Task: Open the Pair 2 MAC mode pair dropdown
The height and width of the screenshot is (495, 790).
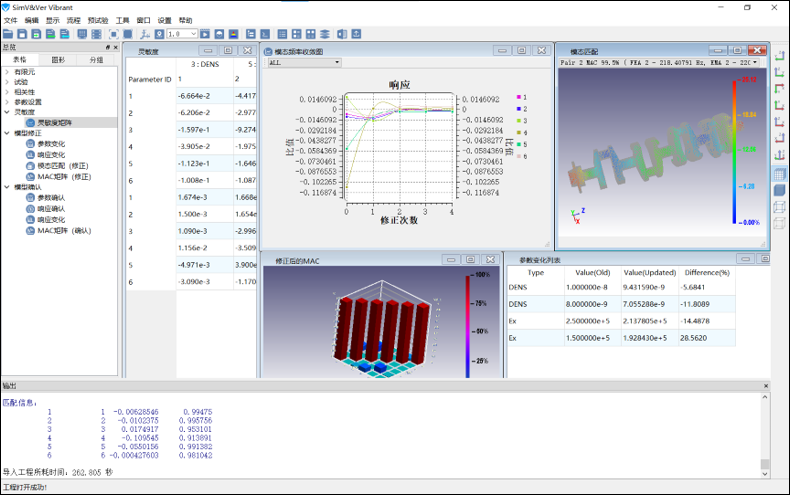Action: pyautogui.click(x=659, y=63)
